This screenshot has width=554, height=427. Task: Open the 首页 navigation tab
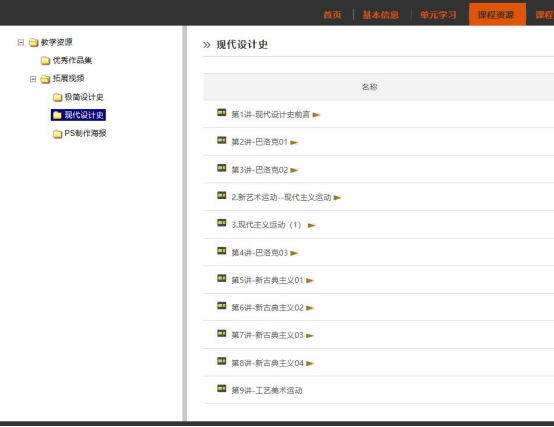pyautogui.click(x=332, y=15)
